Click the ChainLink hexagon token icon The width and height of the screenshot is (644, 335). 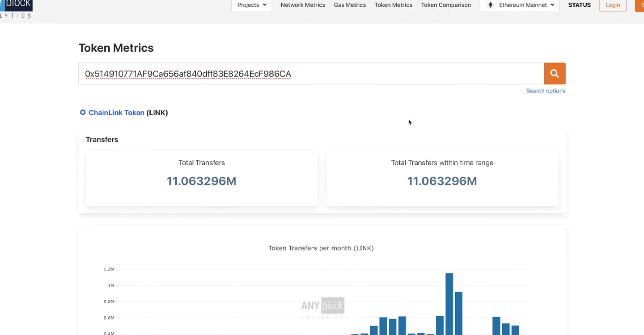tap(83, 113)
